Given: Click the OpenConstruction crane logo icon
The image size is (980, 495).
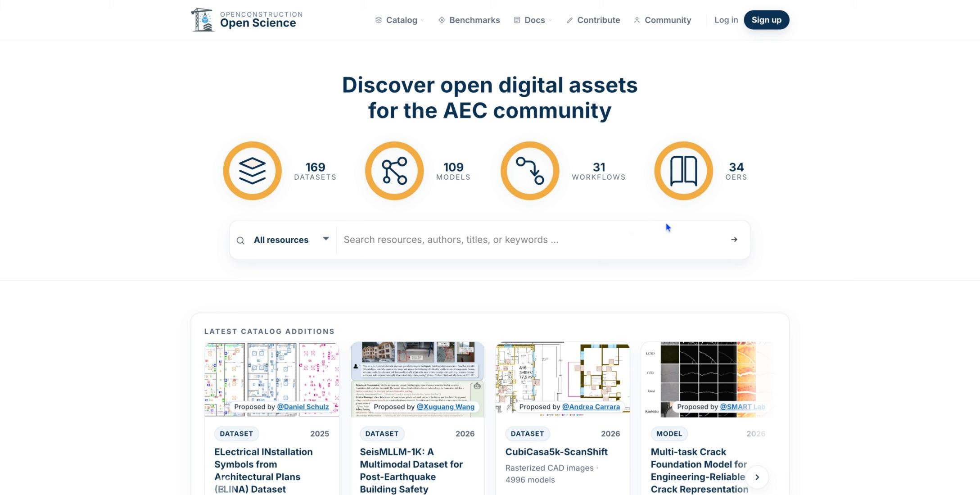Looking at the screenshot, I should pos(203,20).
